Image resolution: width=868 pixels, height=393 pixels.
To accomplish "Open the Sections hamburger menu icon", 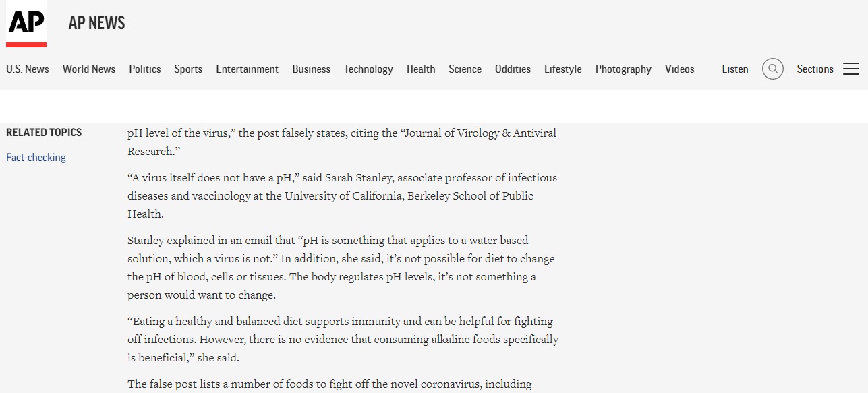I will coord(851,69).
